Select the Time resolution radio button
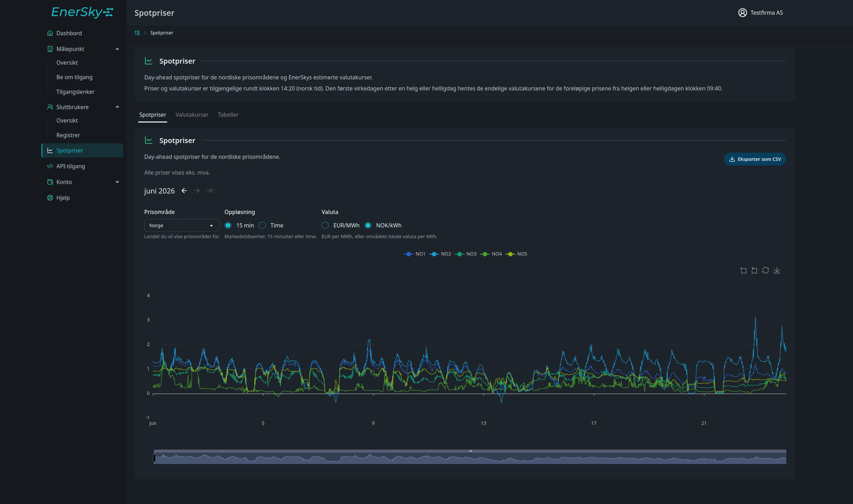This screenshot has height=504, width=853. click(x=262, y=226)
